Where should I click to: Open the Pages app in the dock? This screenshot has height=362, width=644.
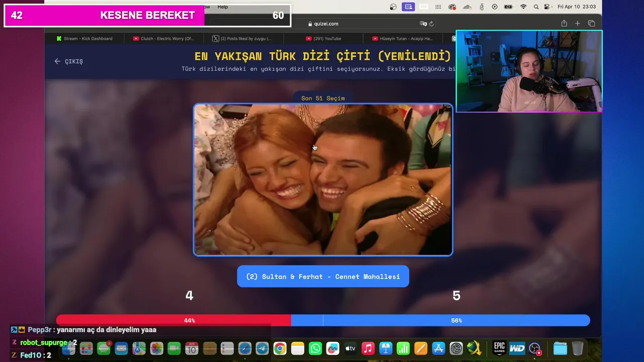421,348
